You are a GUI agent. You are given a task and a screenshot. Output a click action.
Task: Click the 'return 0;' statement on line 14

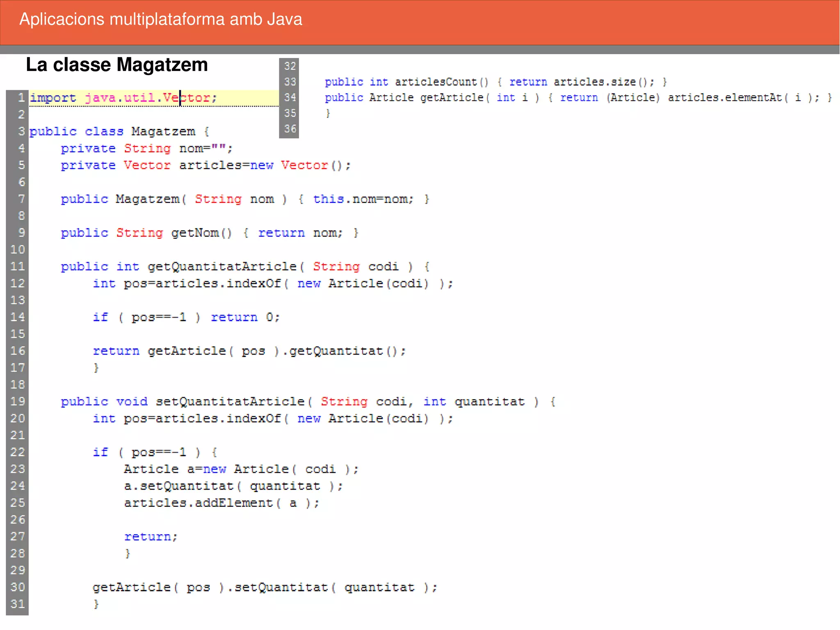pos(245,317)
